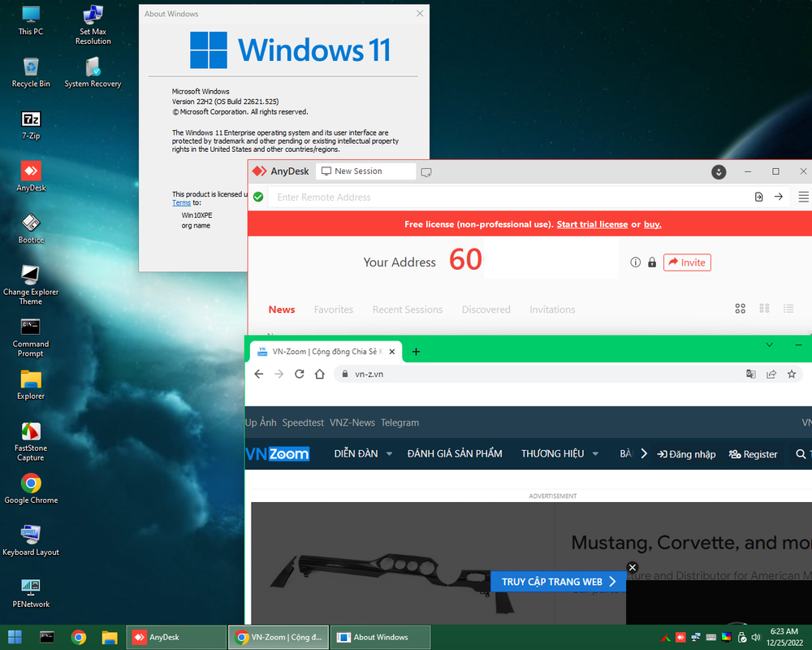This screenshot has width=812, height=650.
Task: Open Chrome tab search chevron
Action: tap(770, 344)
